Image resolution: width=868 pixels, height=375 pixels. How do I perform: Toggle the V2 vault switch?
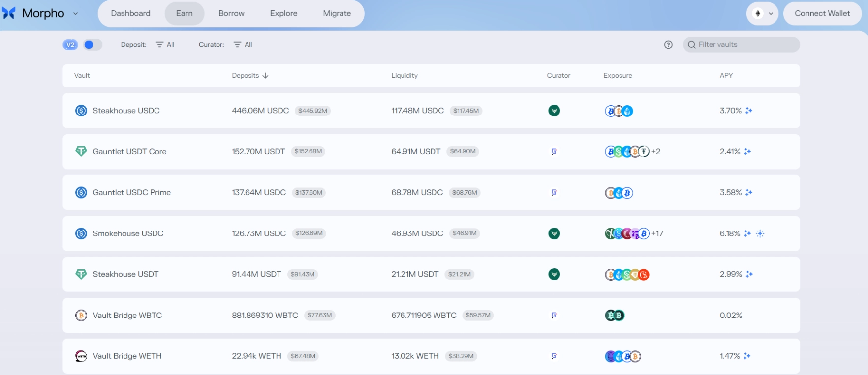click(x=92, y=45)
